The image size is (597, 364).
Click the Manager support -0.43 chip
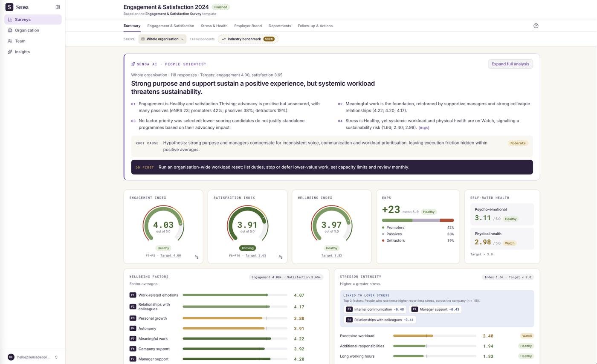[435, 309]
